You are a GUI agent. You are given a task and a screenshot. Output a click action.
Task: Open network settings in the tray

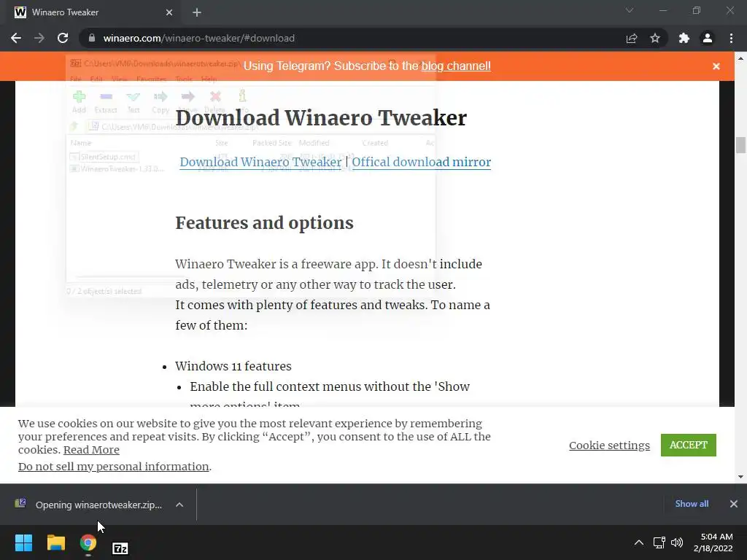point(659,542)
